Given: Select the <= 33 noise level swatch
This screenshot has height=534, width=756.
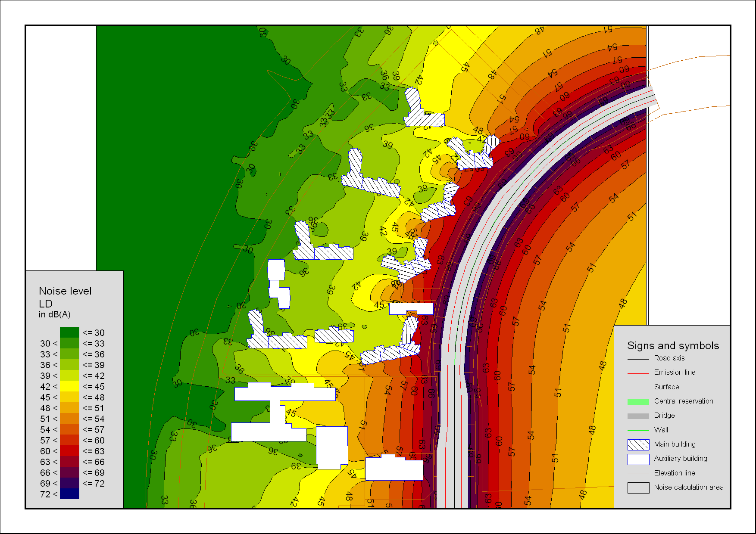Looking at the screenshot, I should coord(69,343).
